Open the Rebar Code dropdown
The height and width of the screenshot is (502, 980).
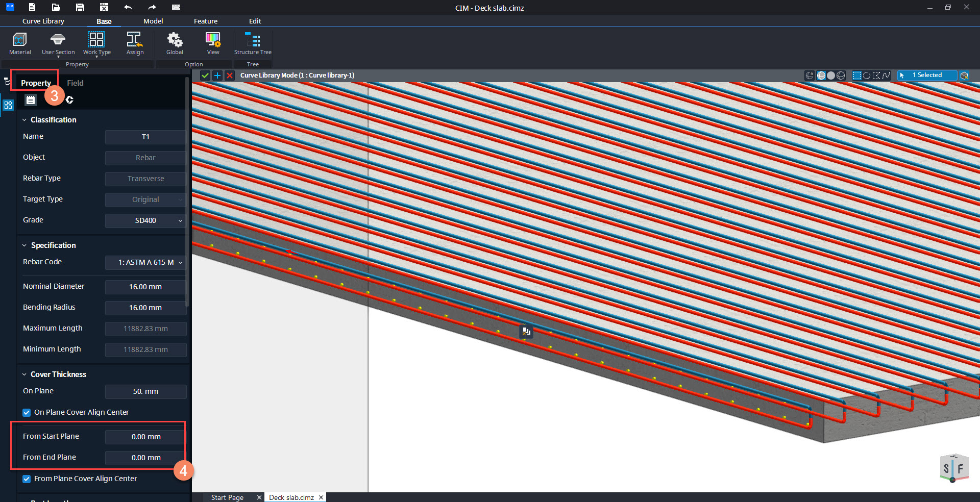(145, 262)
